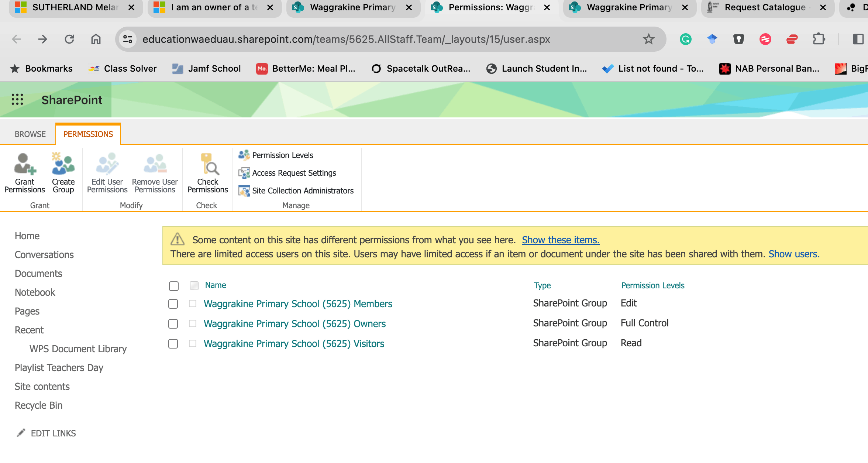Viewport: 868px width, 463px height.
Task: Click small grey box beside Members name
Action: (193, 303)
